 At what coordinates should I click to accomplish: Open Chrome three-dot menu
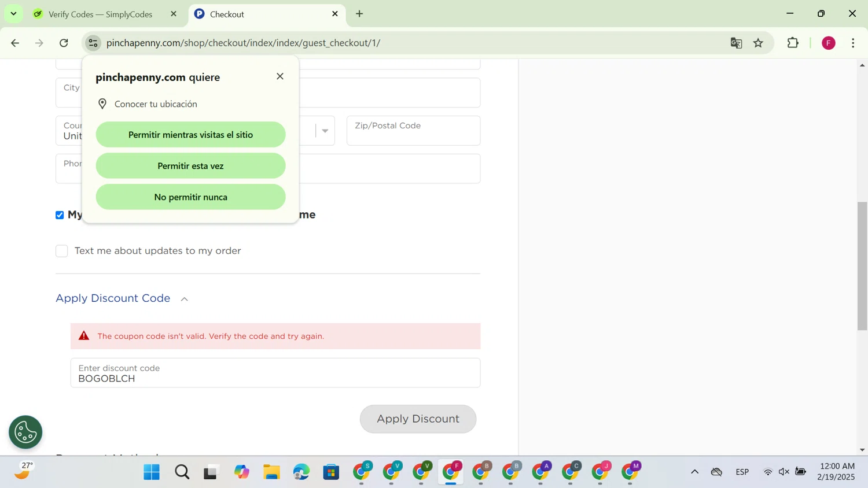tap(854, 43)
